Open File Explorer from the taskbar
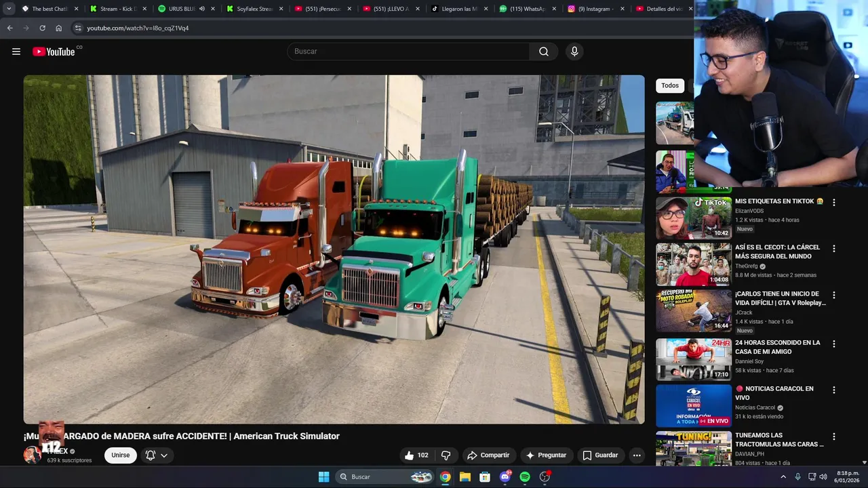 [x=465, y=477]
